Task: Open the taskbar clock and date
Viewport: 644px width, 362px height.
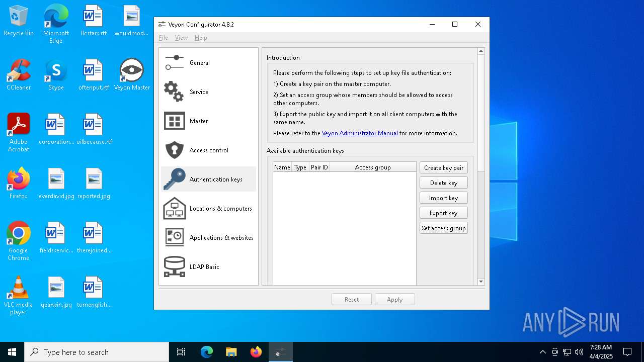Action: tap(601, 352)
